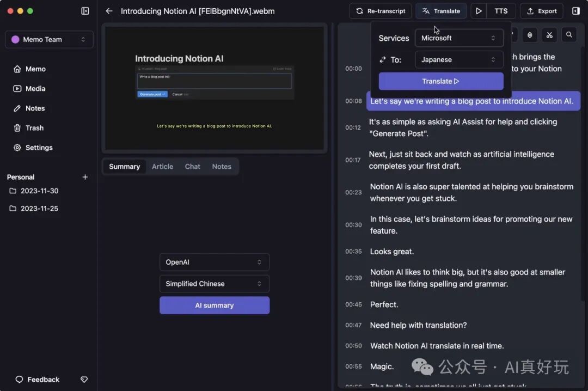The image size is (588, 391).
Task: Open the Simplified Chinese language dropdown
Action: point(215,284)
